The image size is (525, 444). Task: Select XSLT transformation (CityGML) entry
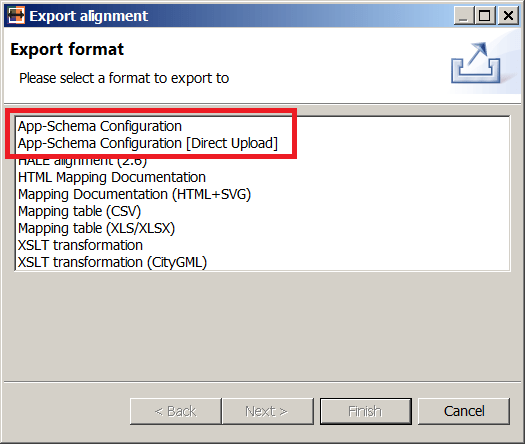112,262
